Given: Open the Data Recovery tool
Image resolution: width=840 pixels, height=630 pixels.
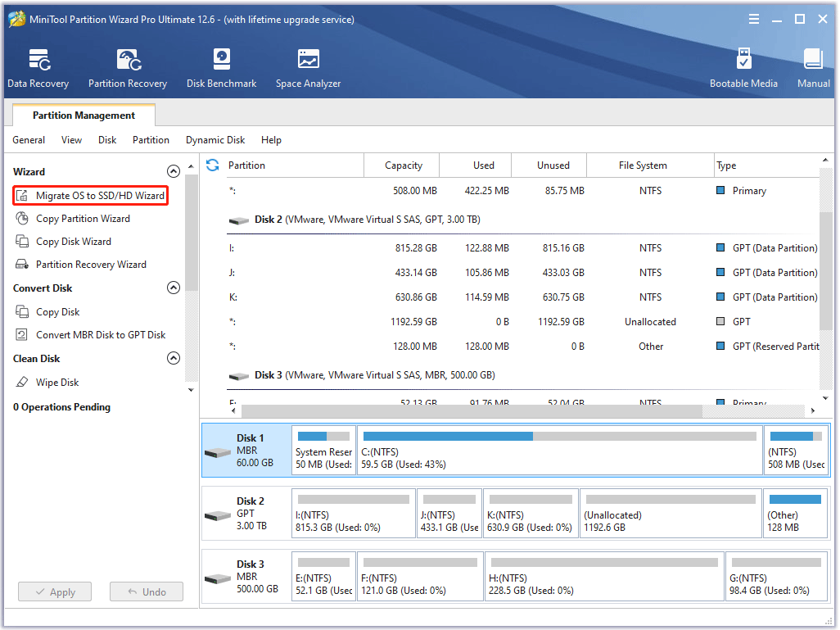Looking at the screenshot, I should [x=38, y=68].
